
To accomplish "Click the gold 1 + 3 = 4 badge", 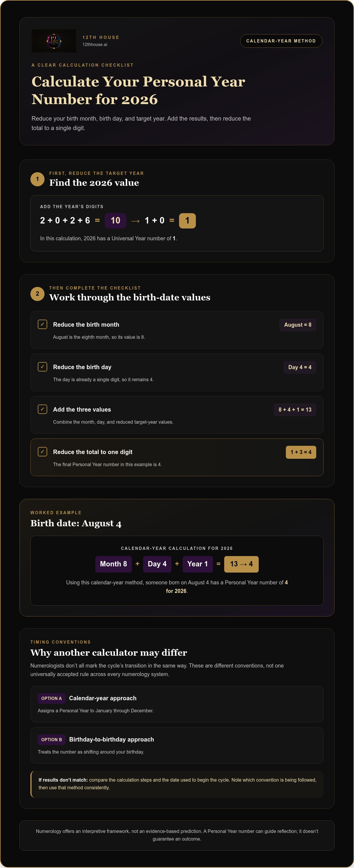I will coord(301,452).
